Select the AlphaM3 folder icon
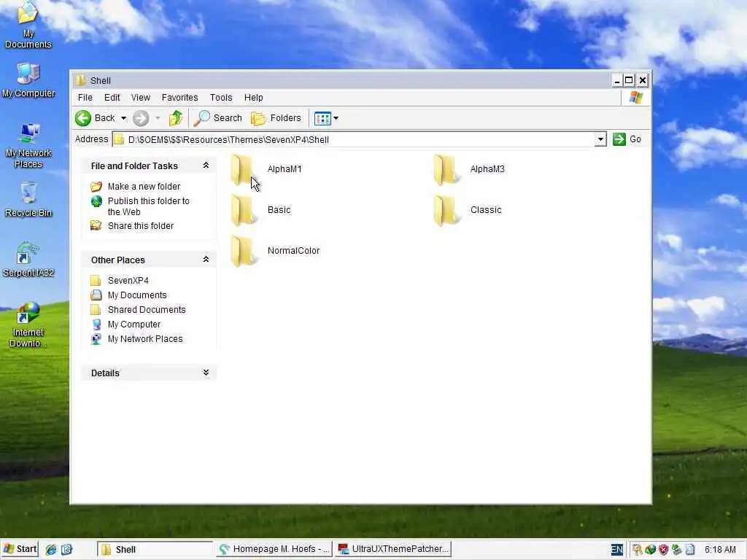 446,170
